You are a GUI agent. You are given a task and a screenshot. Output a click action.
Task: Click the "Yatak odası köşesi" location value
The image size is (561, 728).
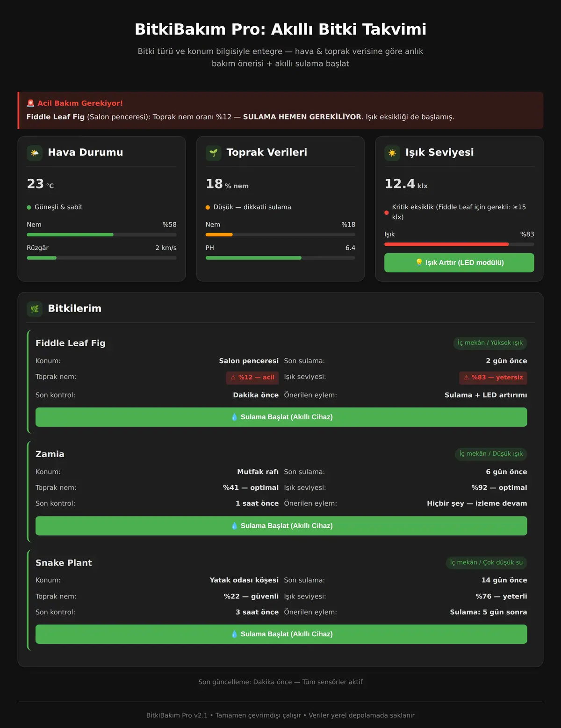[x=244, y=580]
